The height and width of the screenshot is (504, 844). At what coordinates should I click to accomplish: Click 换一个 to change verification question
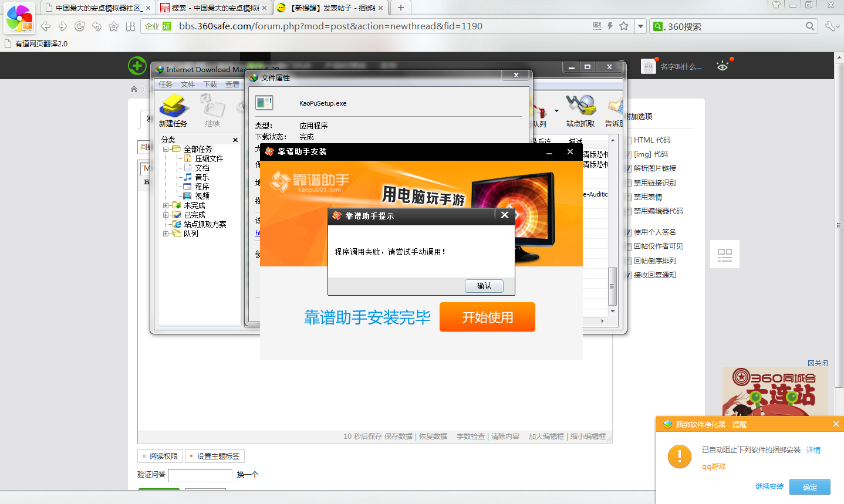click(x=248, y=475)
